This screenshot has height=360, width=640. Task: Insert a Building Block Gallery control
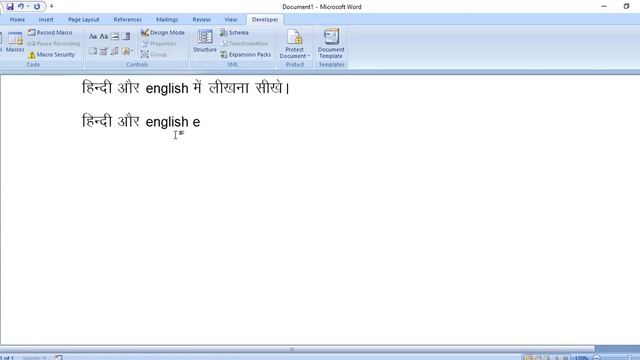tap(115, 51)
